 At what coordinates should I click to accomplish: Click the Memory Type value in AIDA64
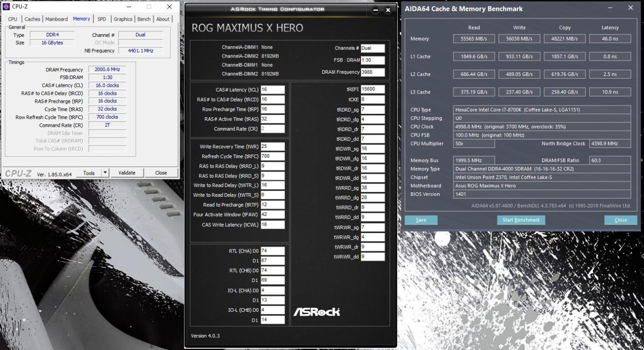pyautogui.click(x=543, y=169)
